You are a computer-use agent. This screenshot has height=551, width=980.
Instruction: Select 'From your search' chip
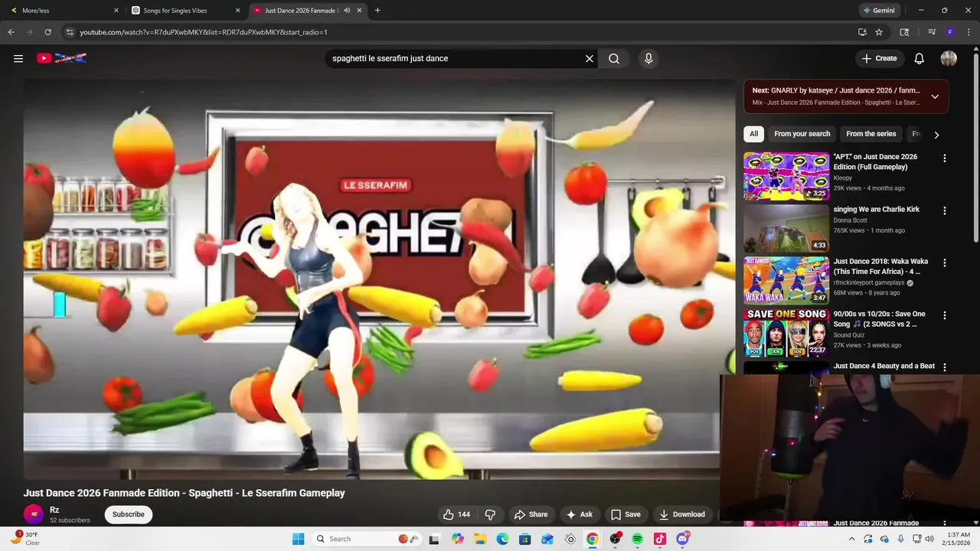click(802, 134)
